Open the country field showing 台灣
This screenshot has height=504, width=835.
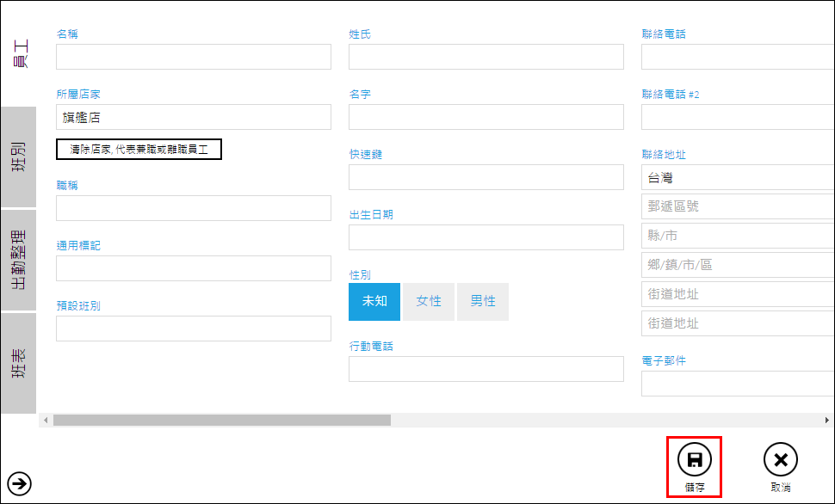click(x=738, y=177)
